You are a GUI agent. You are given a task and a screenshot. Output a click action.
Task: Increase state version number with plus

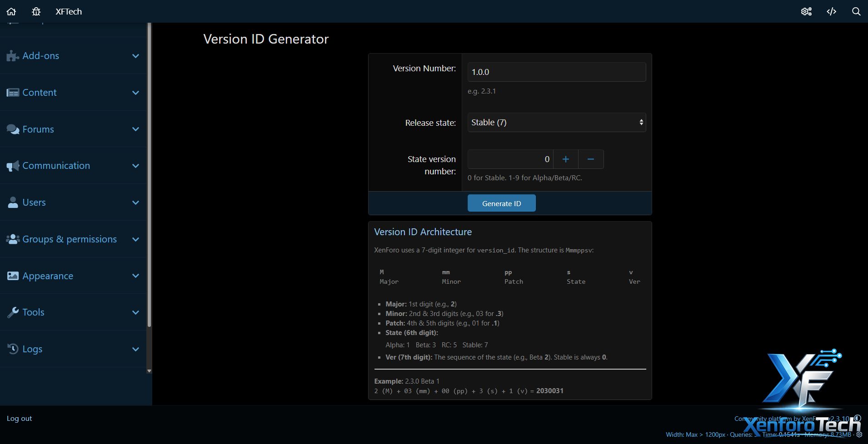point(565,159)
